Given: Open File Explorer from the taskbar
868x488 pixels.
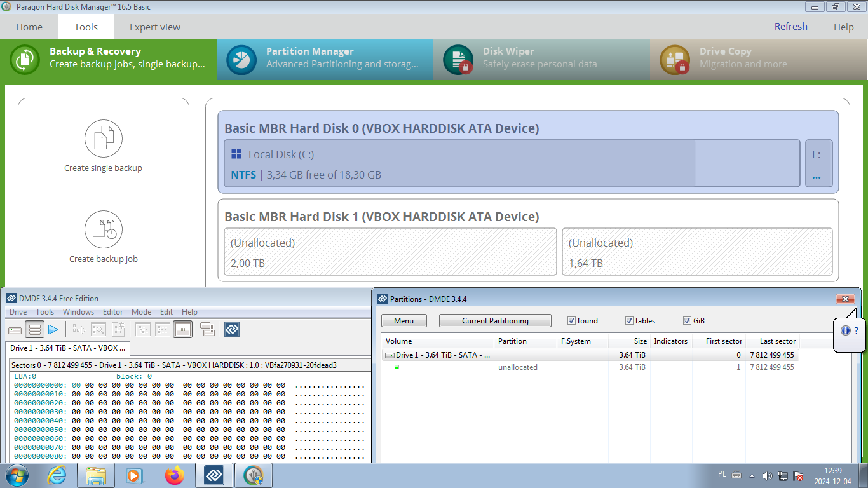Looking at the screenshot, I should click(96, 475).
